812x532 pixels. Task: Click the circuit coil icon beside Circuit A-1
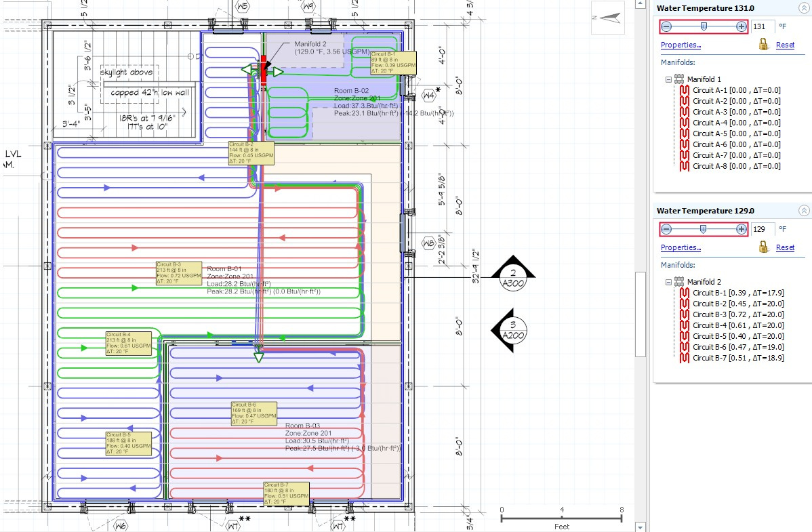[685, 90]
